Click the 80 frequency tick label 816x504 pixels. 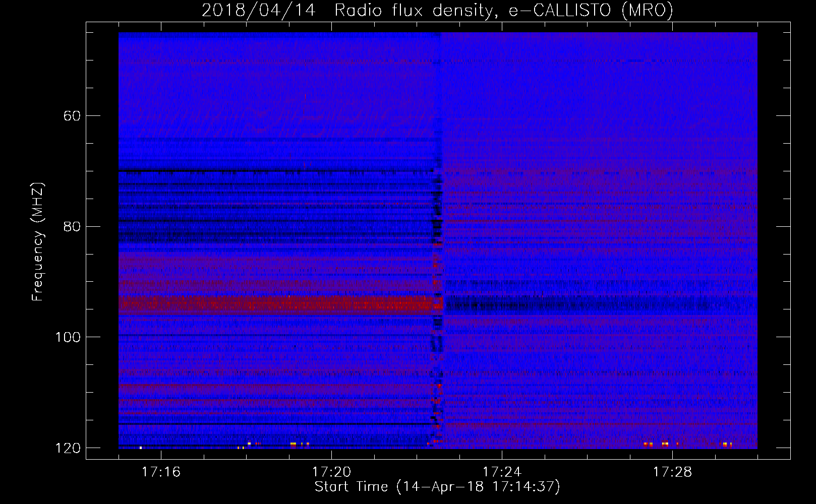tap(72, 226)
